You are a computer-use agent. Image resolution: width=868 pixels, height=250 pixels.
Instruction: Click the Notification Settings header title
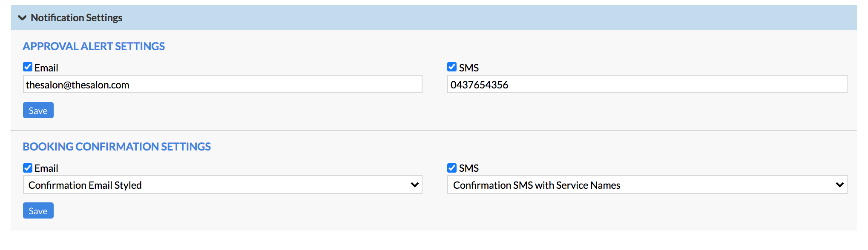pos(77,18)
